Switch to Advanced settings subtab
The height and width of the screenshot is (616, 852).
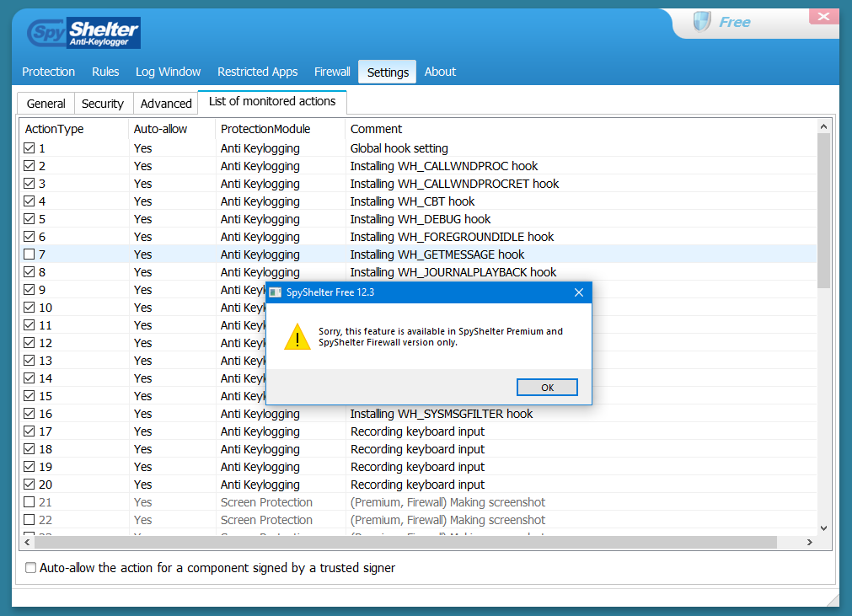coord(166,103)
